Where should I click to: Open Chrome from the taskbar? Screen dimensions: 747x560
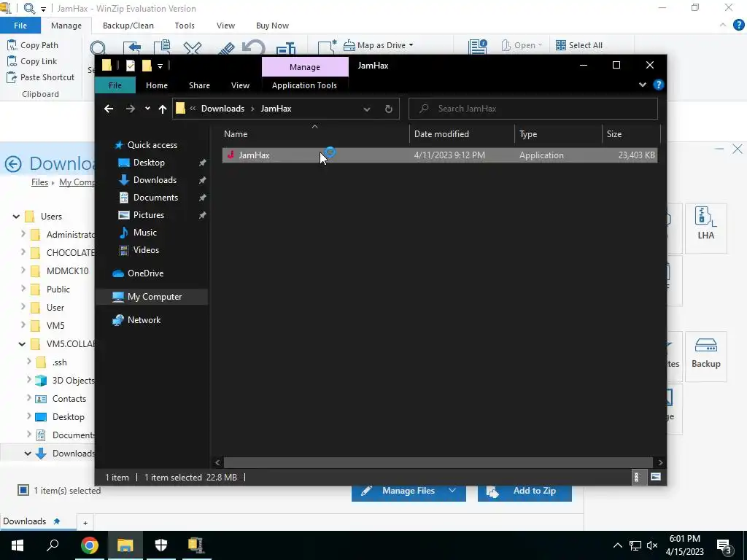89,545
